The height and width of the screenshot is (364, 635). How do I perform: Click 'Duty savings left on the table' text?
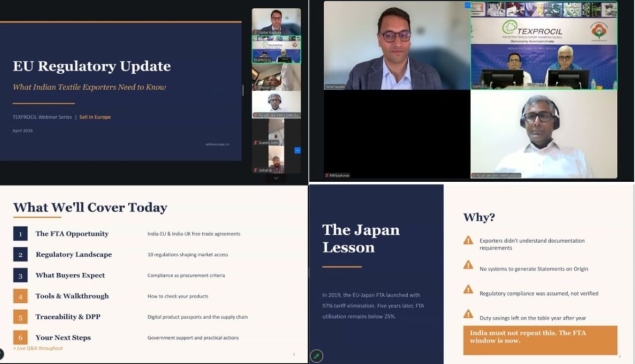[533, 318]
